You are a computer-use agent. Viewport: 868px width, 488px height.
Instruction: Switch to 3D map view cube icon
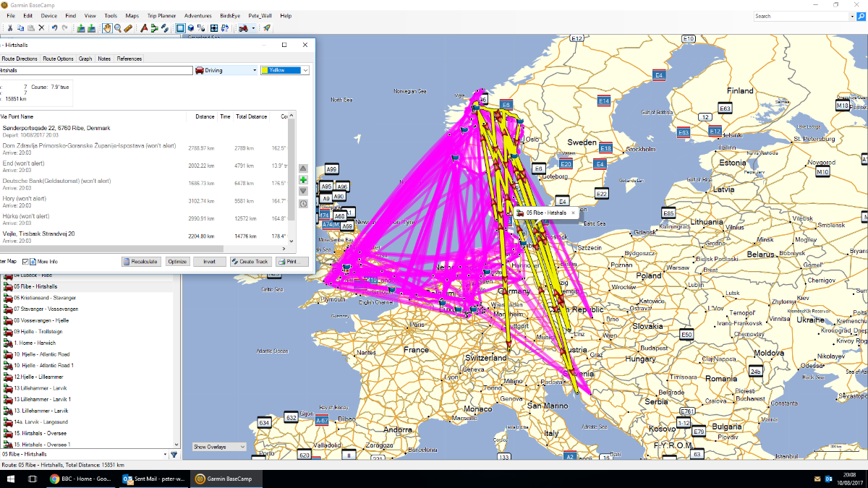pos(191,28)
